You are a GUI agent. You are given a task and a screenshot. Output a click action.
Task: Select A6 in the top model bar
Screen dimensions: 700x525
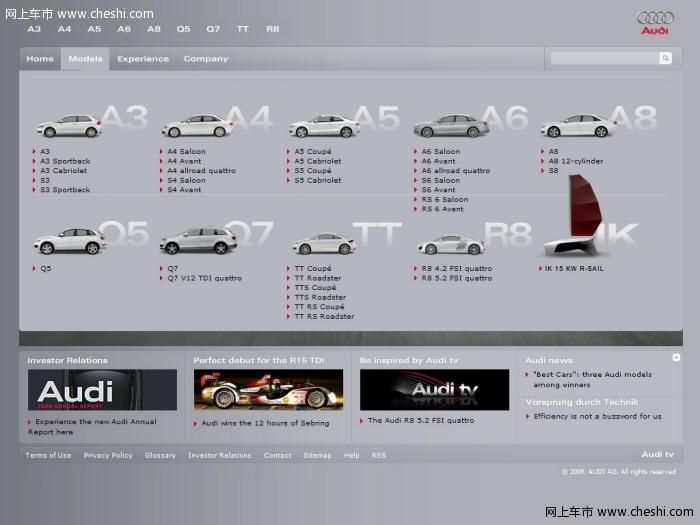(124, 29)
